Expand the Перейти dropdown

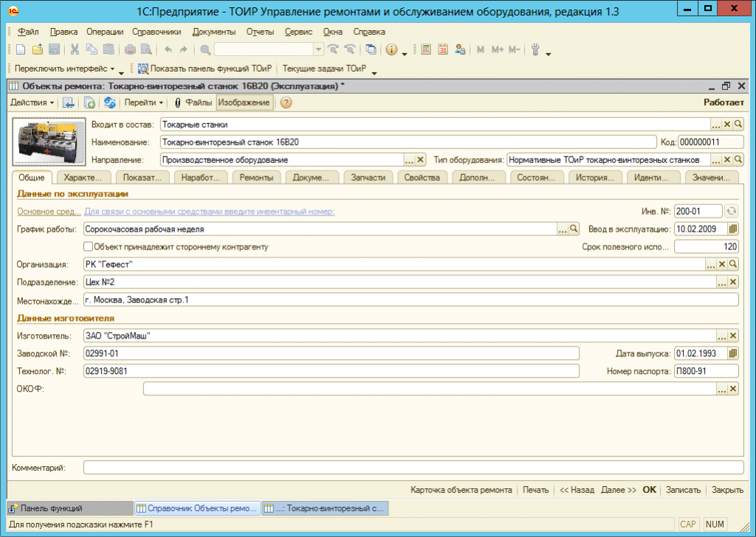[x=144, y=103]
